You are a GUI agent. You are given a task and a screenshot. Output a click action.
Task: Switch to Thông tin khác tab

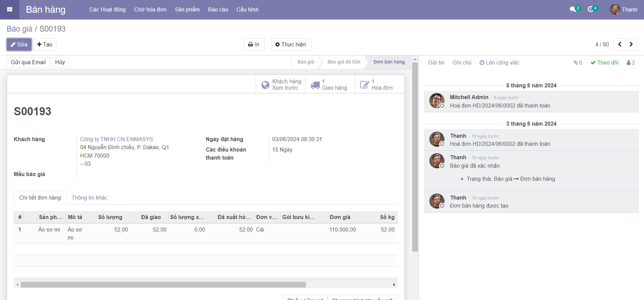(x=89, y=198)
